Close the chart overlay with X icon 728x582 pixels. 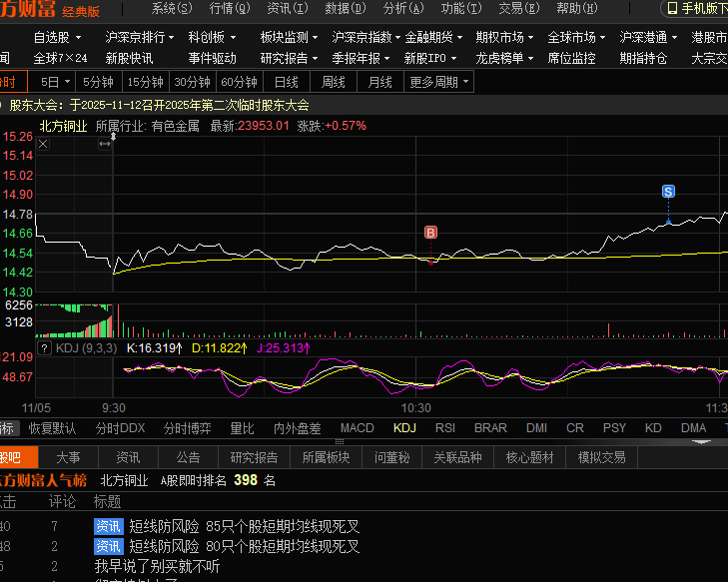(x=43, y=144)
